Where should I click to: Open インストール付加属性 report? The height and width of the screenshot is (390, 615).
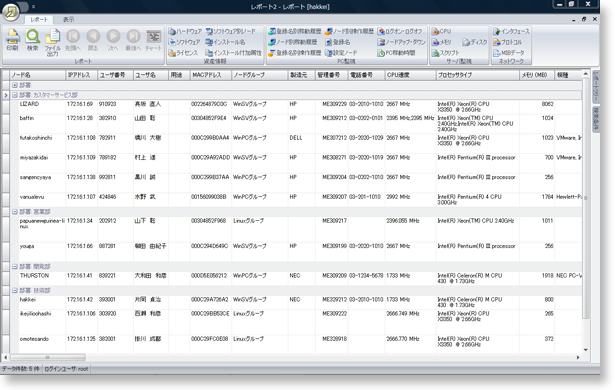(233, 53)
